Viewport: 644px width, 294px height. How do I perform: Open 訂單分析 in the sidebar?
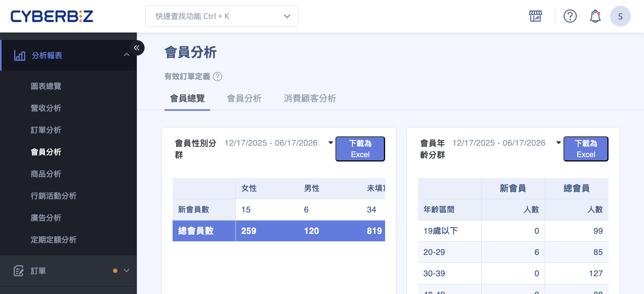[x=46, y=130]
